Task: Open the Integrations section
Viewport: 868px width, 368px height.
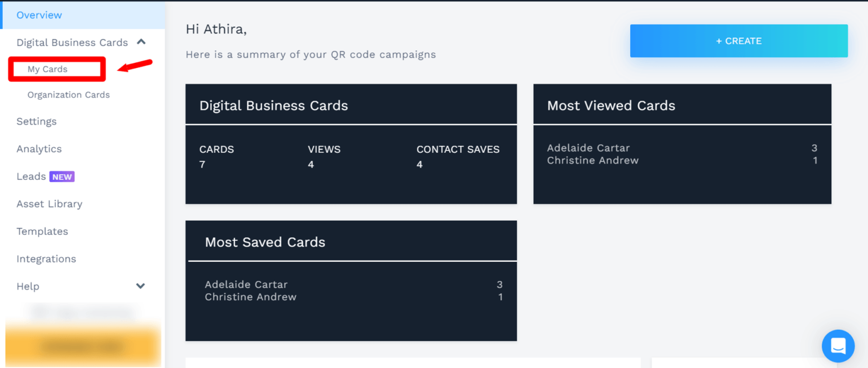Action: (x=46, y=259)
